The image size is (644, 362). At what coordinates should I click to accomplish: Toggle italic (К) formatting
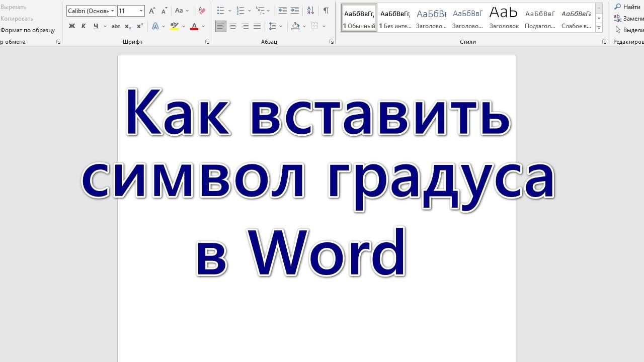(84, 26)
